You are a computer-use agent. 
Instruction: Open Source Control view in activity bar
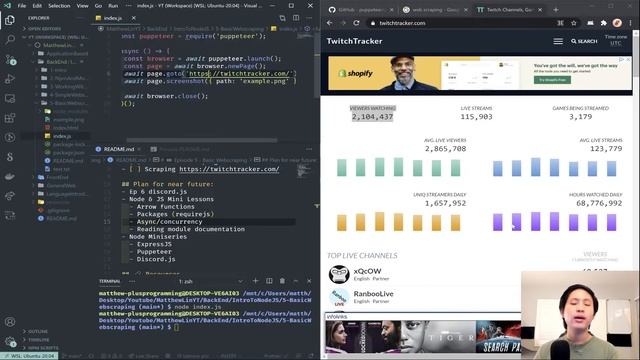click(10, 60)
